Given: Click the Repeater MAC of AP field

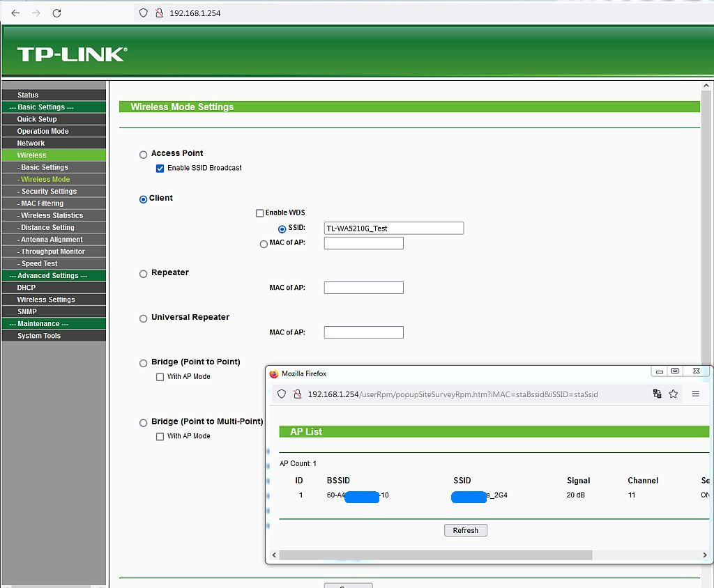Looking at the screenshot, I should (363, 288).
